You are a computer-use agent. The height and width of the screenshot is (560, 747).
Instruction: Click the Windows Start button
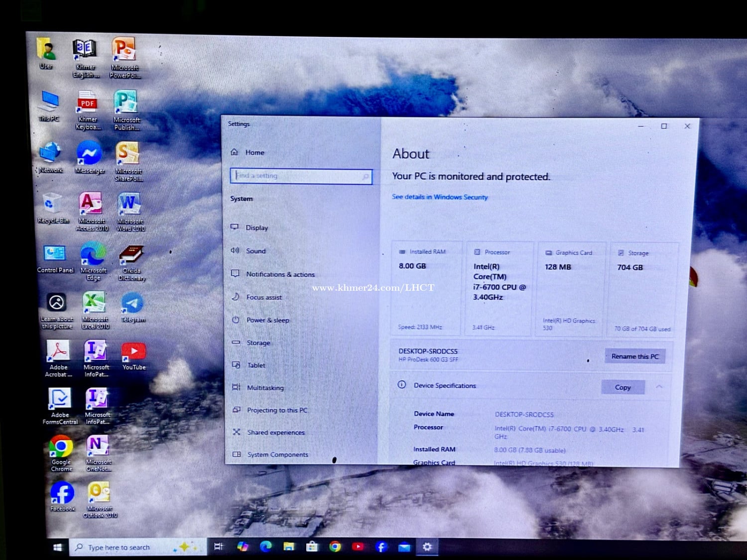coord(57,547)
